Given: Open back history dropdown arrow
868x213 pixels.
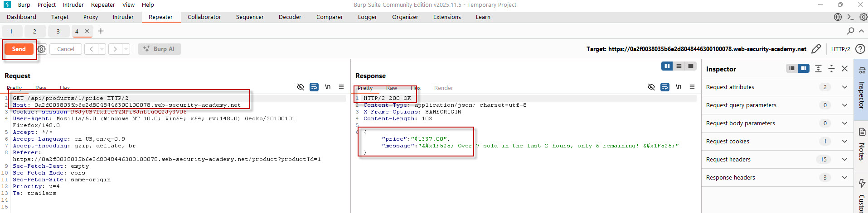Looking at the screenshot, I should tap(102, 49).
